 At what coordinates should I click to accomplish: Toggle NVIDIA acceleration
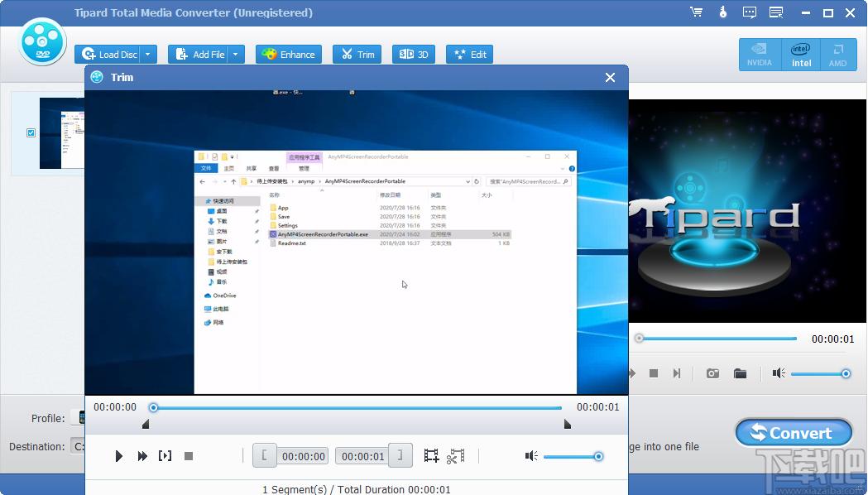[760, 55]
